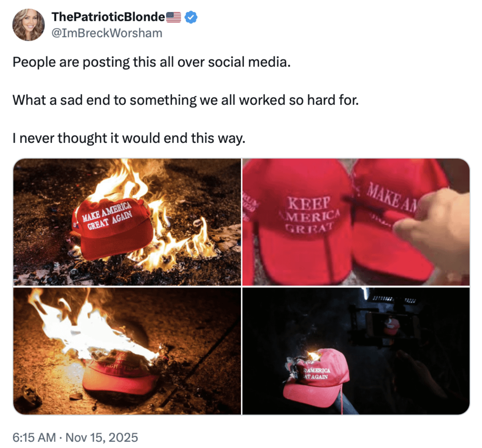482x448 pixels.
Task: Open the bottom-left flaming cap photo
Action: [x=127, y=351]
